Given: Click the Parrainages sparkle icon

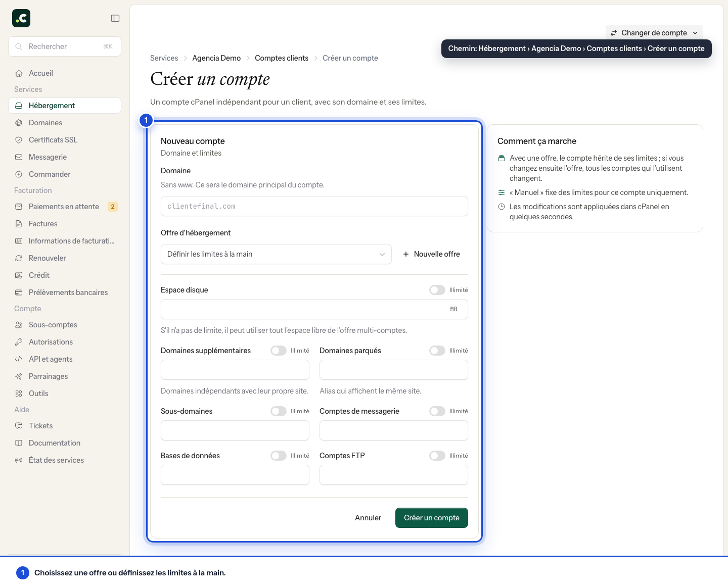Looking at the screenshot, I should pos(19,376).
